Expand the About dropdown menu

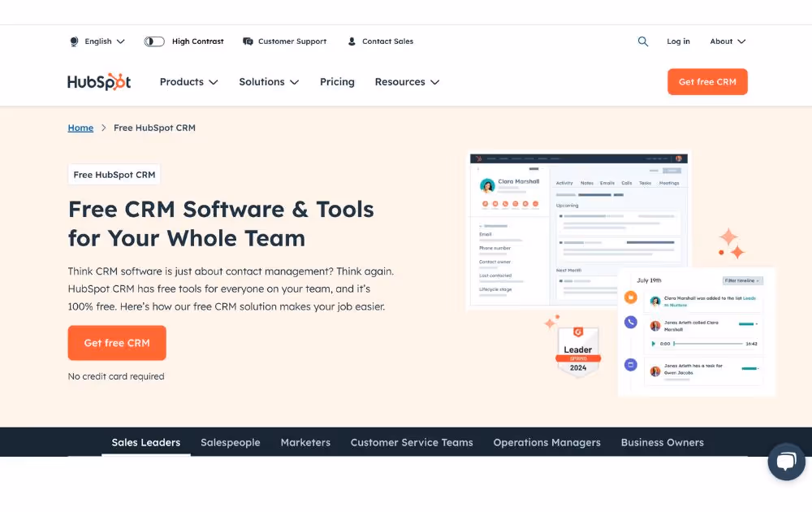click(728, 41)
